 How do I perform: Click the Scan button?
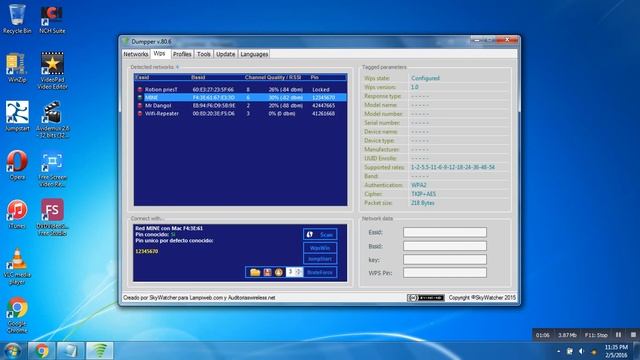(x=320, y=234)
